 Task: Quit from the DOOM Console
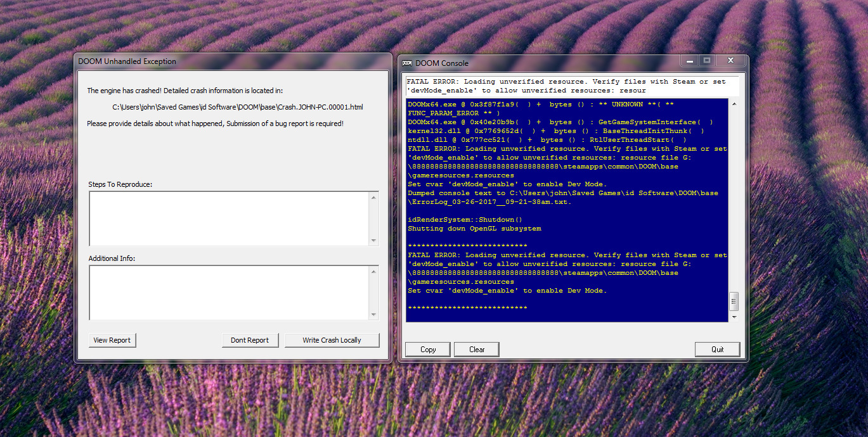pos(717,349)
